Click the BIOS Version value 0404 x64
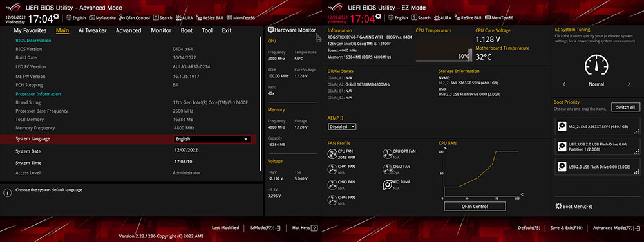This screenshot has height=242, width=644. click(x=182, y=49)
